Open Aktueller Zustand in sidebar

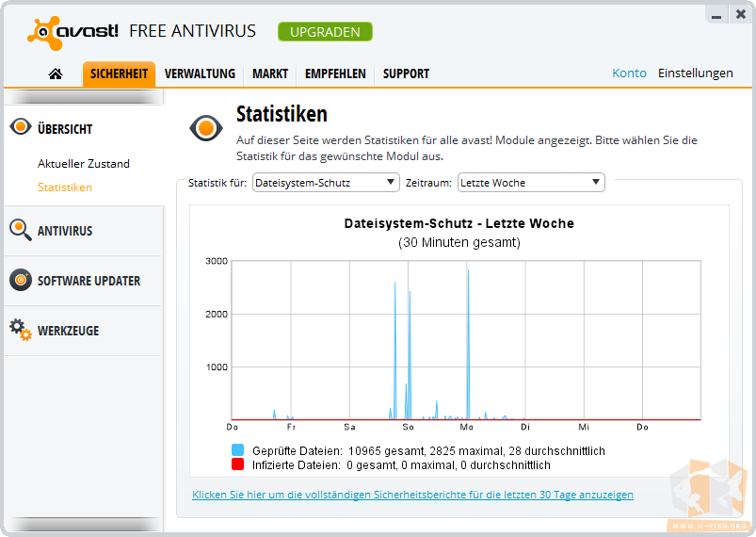click(x=84, y=164)
